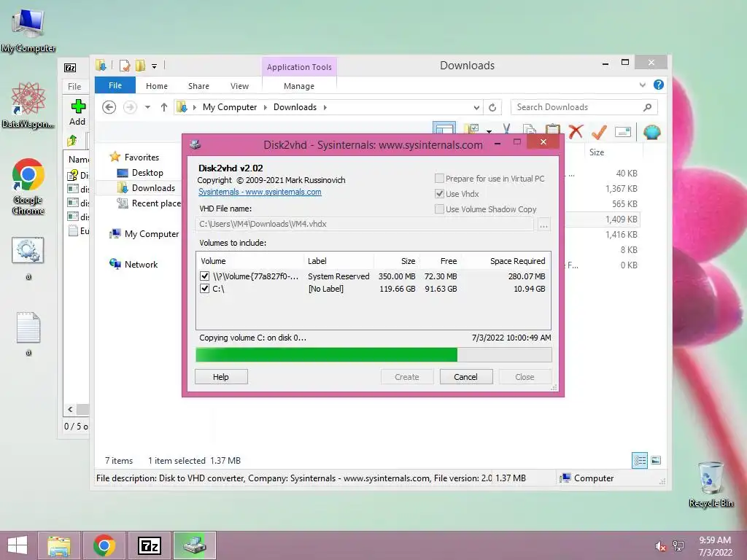Click the blue shell globe toolbar icon

pos(651,131)
